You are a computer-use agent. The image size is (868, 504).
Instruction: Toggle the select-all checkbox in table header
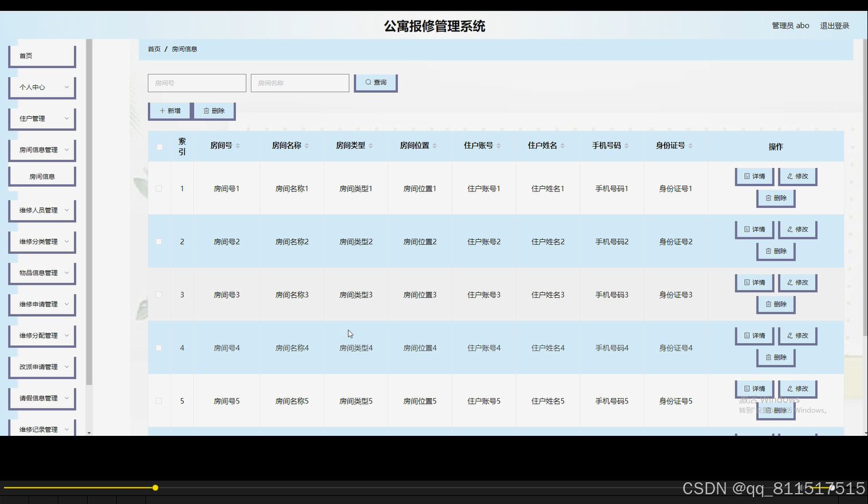(159, 147)
